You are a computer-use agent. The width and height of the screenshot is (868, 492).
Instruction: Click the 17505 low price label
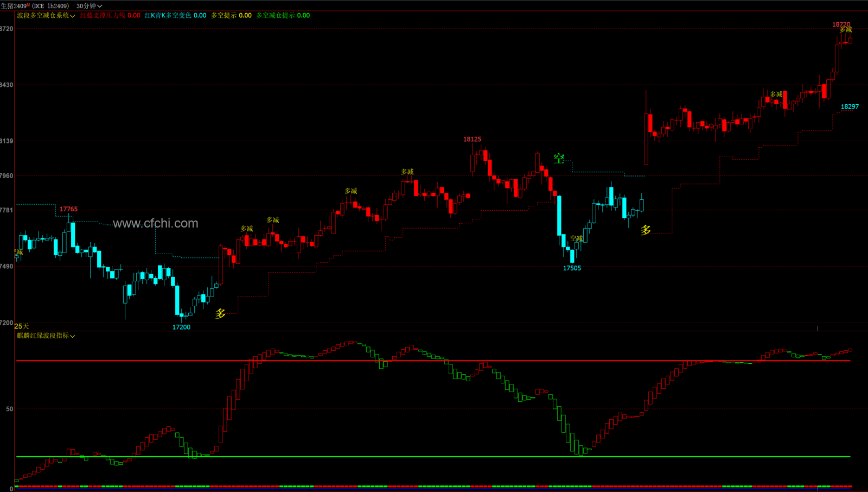pos(572,268)
